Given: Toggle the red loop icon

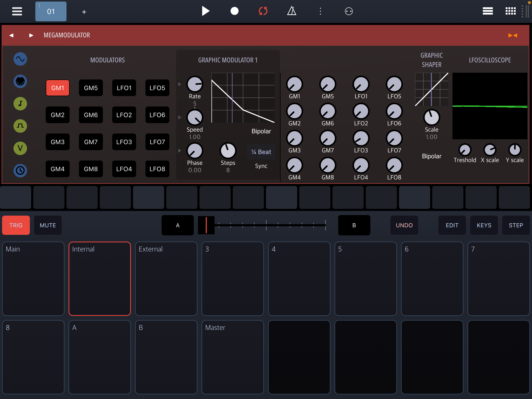Looking at the screenshot, I should click(263, 11).
